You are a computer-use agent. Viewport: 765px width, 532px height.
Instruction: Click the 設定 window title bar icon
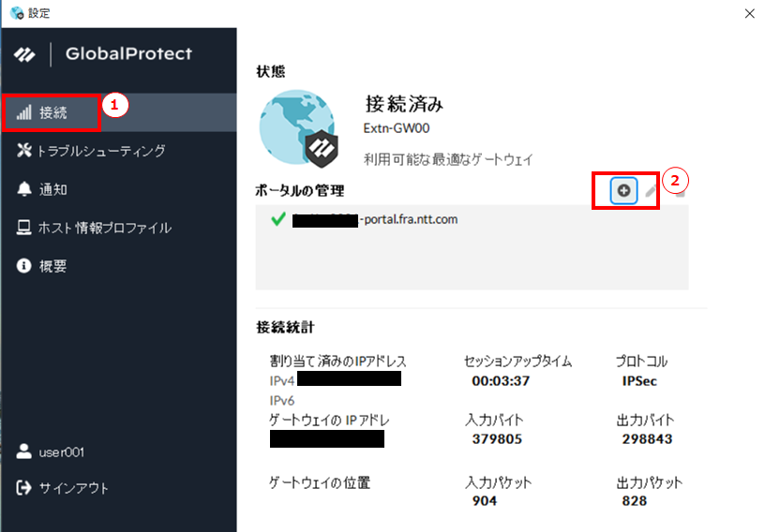point(17,13)
